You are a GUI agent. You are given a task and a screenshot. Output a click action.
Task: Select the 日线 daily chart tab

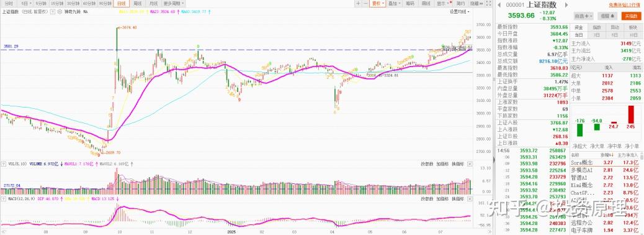point(121,3)
